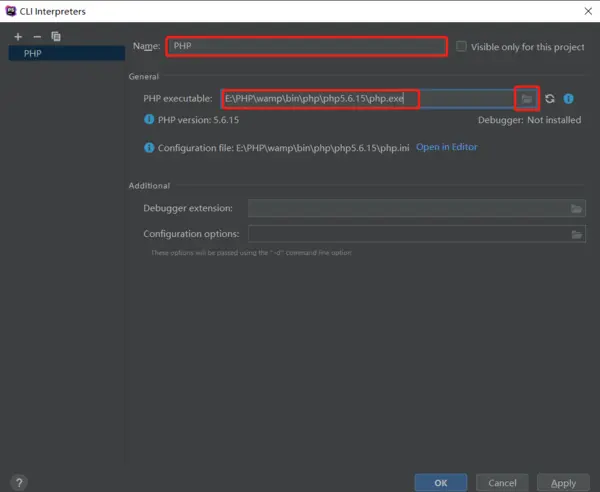Click the Configuration options field
600x492 pixels.
pyautogui.click(x=417, y=234)
